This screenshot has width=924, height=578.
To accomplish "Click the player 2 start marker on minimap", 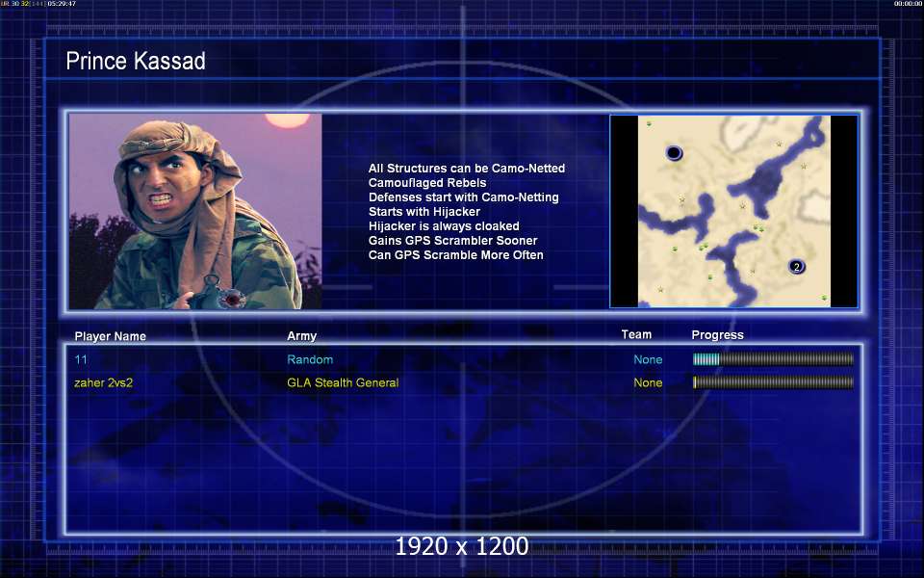I will [797, 267].
